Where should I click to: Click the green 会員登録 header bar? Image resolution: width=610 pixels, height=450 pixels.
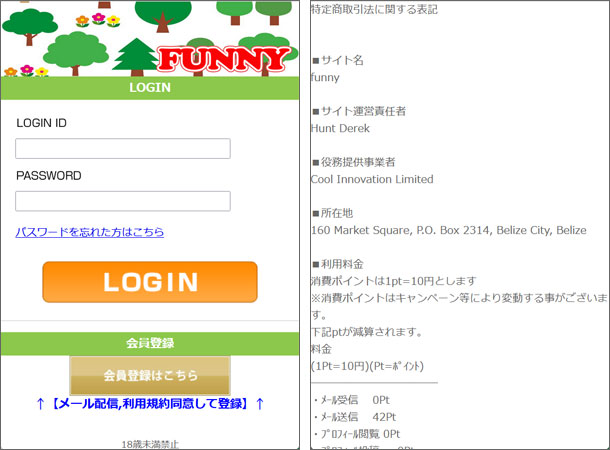coord(150,343)
